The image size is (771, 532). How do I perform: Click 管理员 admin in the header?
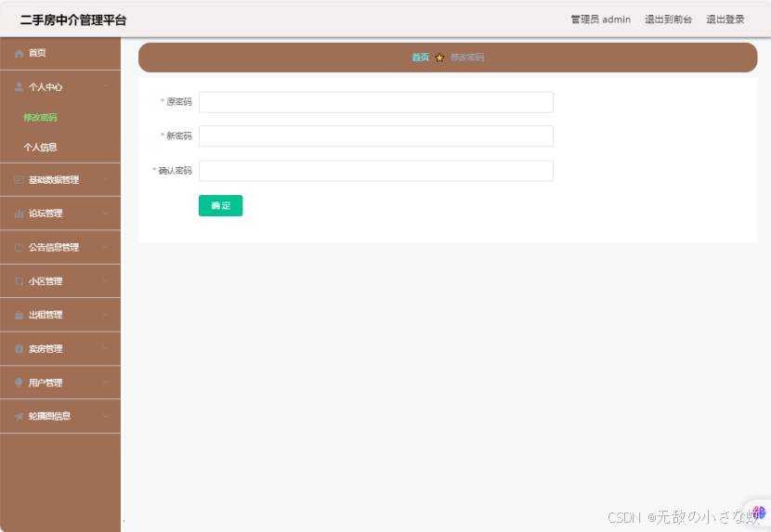click(x=600, y=19)
